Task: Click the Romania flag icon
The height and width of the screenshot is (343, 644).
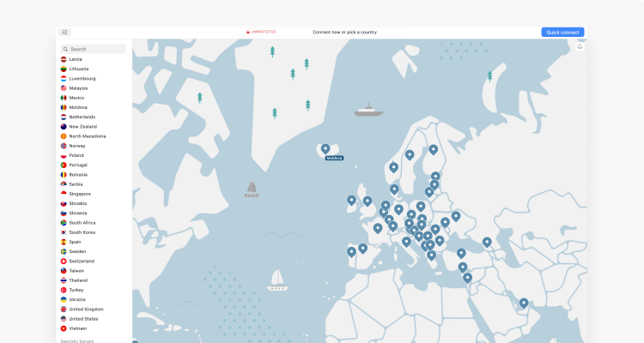Action: click(64, 175)
